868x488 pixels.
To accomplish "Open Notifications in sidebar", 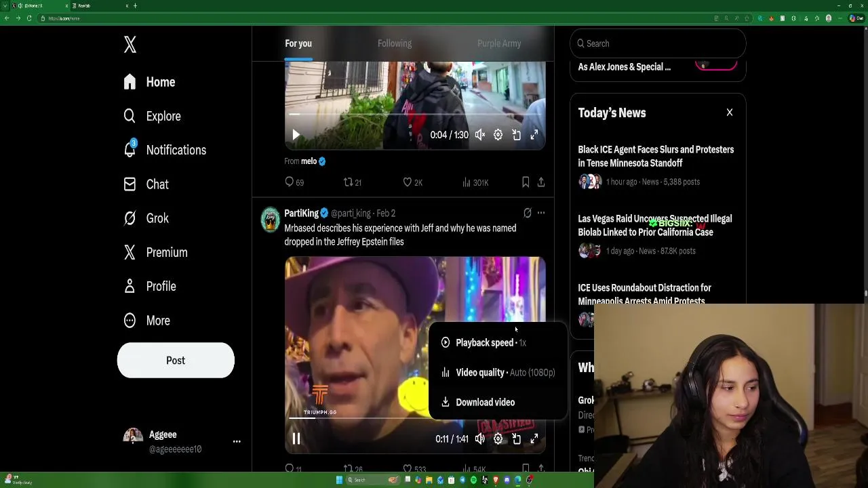I will (x=165, y=150).
